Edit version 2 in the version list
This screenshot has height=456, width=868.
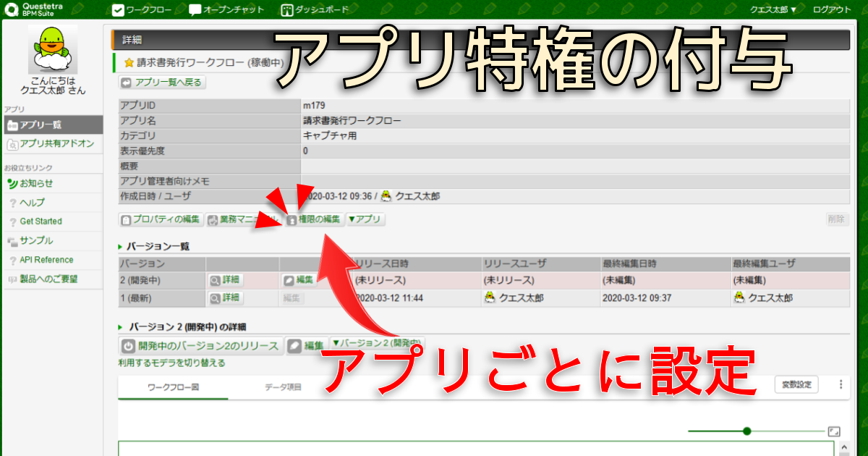click(x=299, y=279)
